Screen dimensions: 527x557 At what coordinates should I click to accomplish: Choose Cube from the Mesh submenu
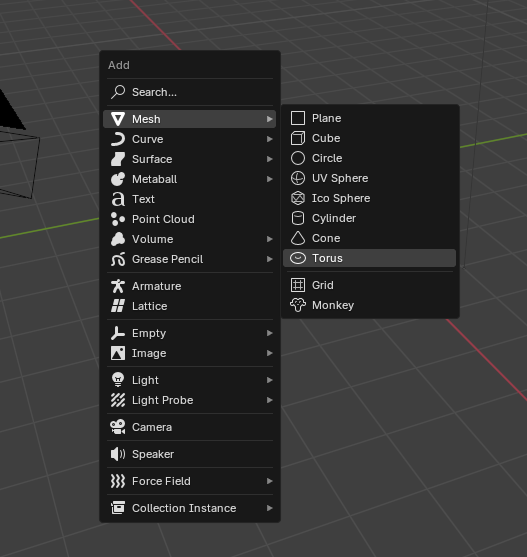[x=369, y=138]
